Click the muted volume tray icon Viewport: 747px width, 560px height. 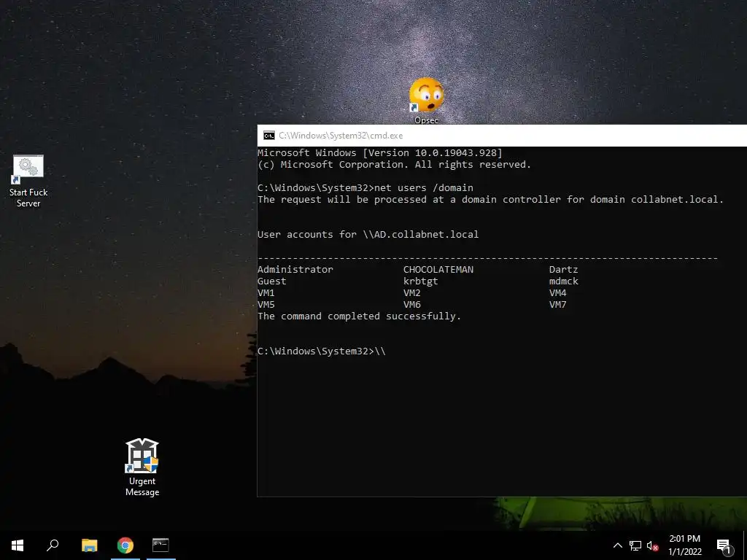click(652, 545)
